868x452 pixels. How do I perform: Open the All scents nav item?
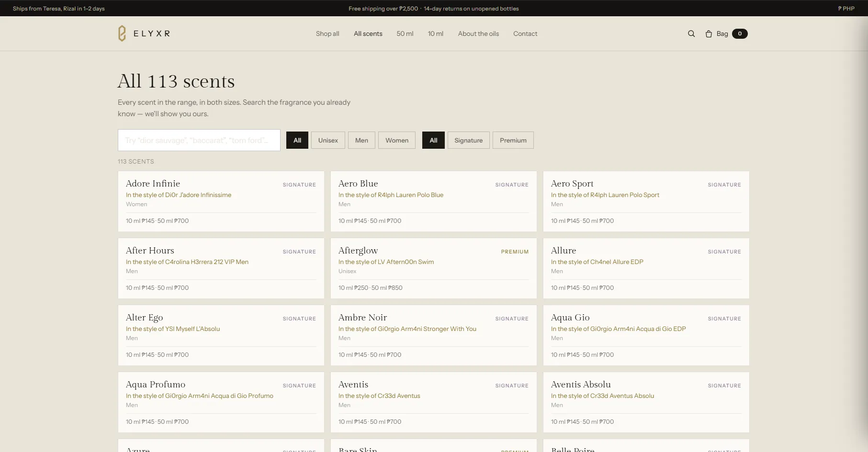(368, 33)
